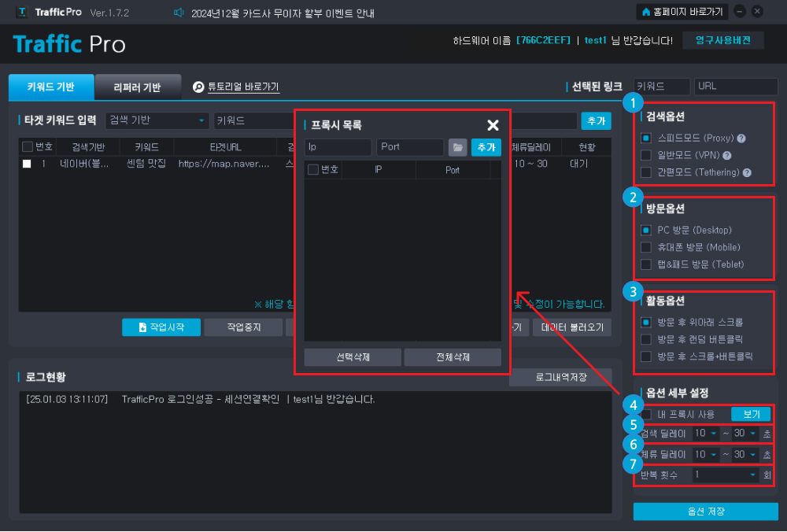This screenshot has width=787, height=532.
Task: Click the 데이터 불러오기 button
Action: click(572, 327)
